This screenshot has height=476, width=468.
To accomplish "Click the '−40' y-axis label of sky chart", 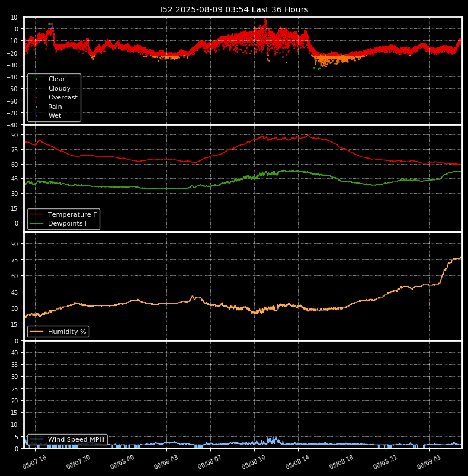I will 12,77.
